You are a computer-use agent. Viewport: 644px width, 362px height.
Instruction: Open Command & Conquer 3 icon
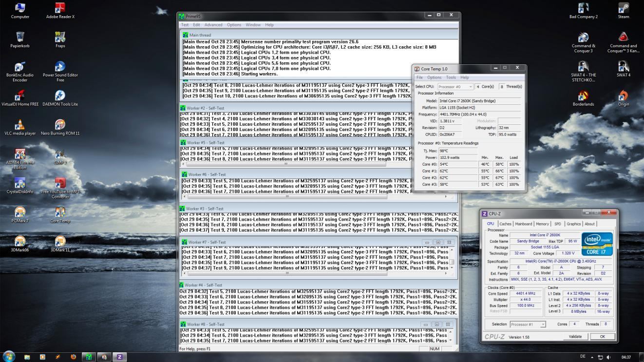pos(583,42)
